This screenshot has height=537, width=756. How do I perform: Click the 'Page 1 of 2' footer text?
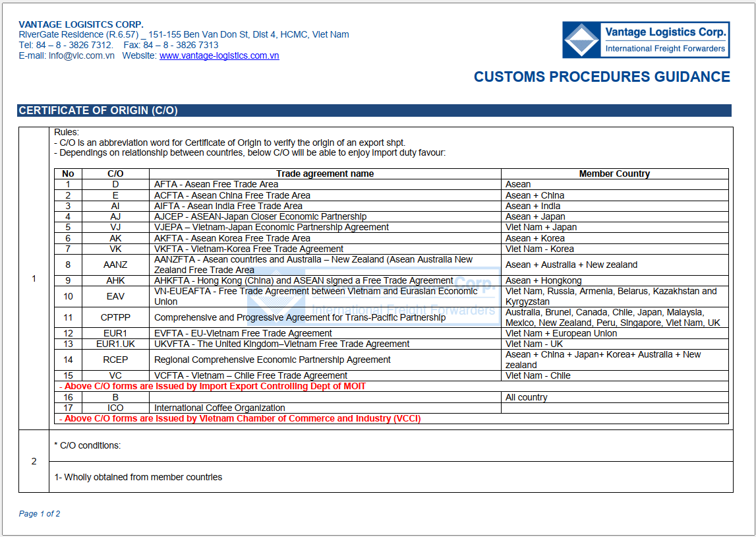click(x=40, y=514)
